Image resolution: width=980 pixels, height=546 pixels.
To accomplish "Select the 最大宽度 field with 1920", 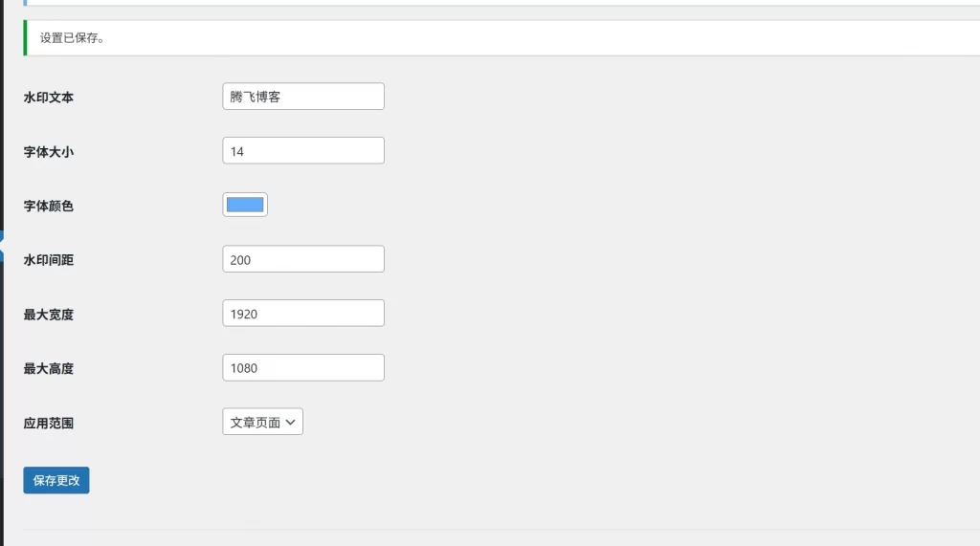I will [x=302, y=314].
